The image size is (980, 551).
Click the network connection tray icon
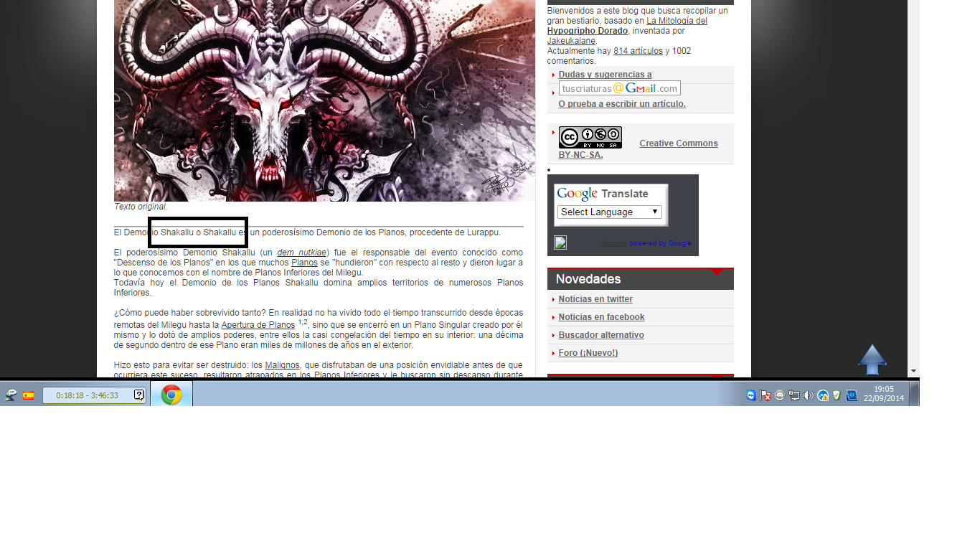point(794,395)
